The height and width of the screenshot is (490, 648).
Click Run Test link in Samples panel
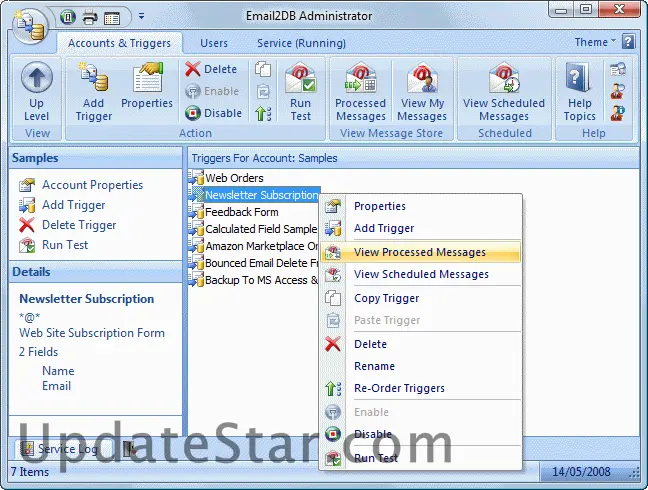54,245
